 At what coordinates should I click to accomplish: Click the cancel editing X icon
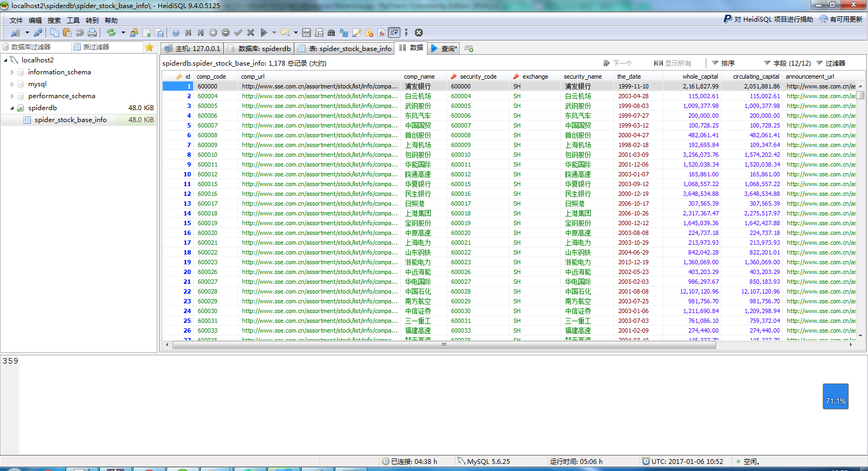[251, 33]
